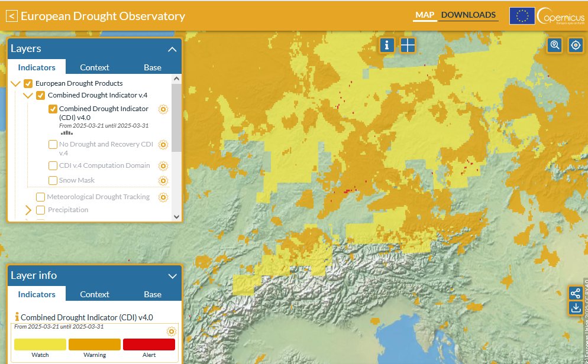Image resolution: width=588 pixels, height=364 pixels.
Task: Collapse the European Drought Products tree node
Action: click(15, 83)
